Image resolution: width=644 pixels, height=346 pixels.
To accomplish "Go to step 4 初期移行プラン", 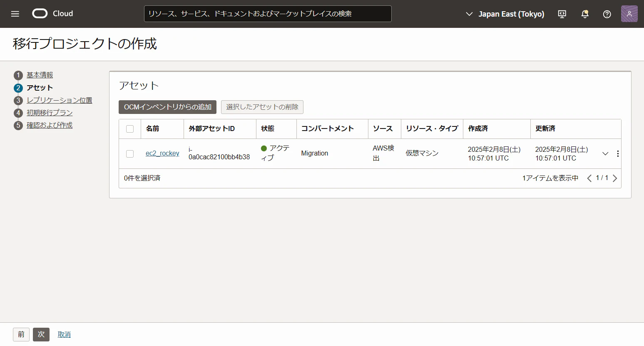I will pyautogui.click(x=50, y=113).
